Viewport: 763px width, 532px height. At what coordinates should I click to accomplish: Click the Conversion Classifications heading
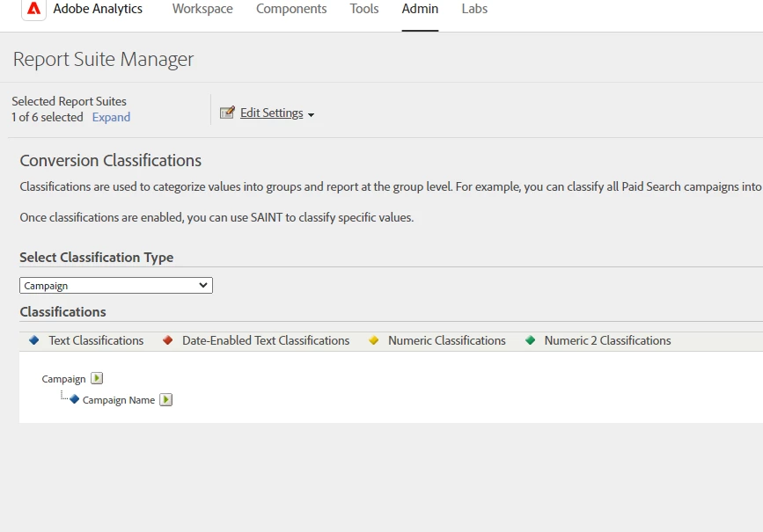(111, 160)
